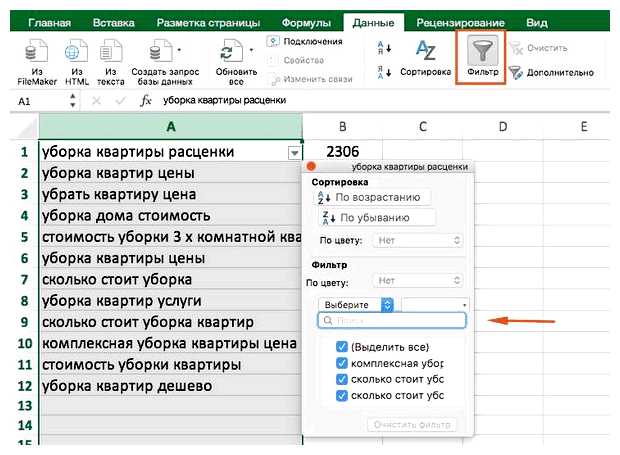The image size is (620, 455).
Task: Select column B header
Action: pyautogui.click(x=342, y=127)
